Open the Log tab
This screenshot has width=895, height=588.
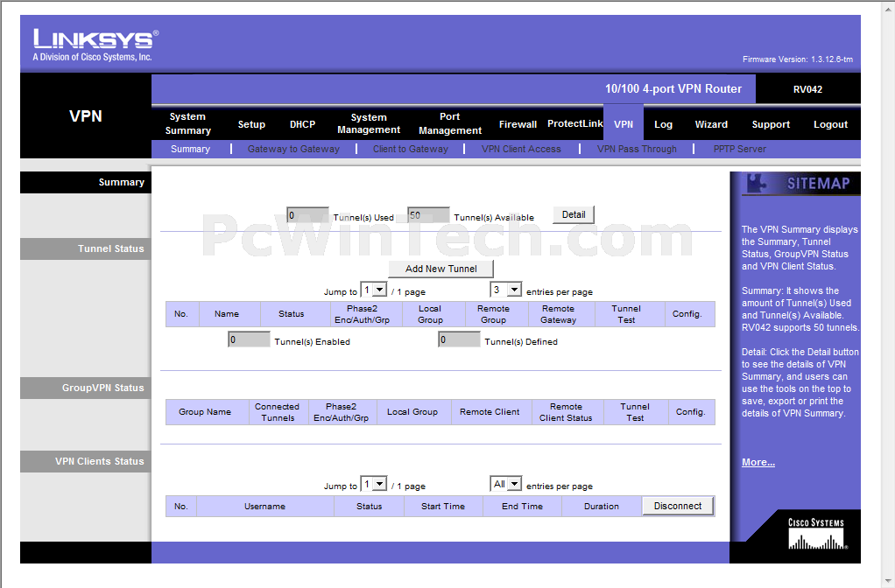663,124
